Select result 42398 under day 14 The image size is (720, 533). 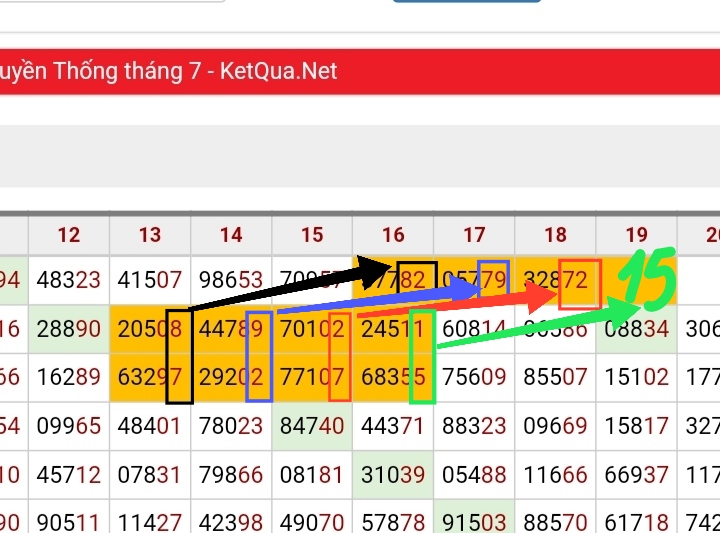(x=231, y=522)
